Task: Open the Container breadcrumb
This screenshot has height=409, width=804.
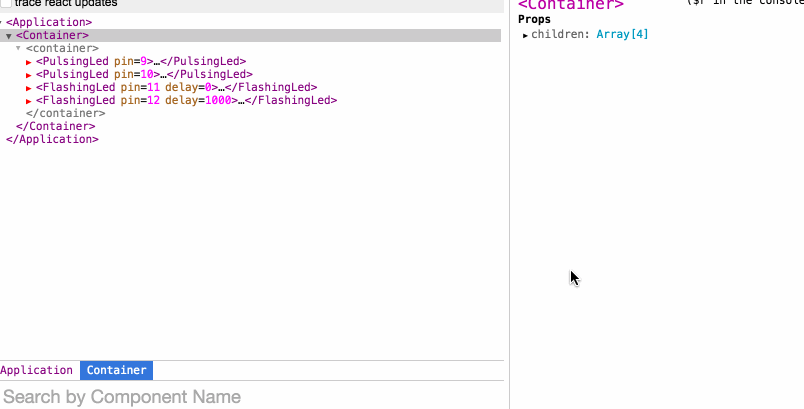Action: click(116, 370)
